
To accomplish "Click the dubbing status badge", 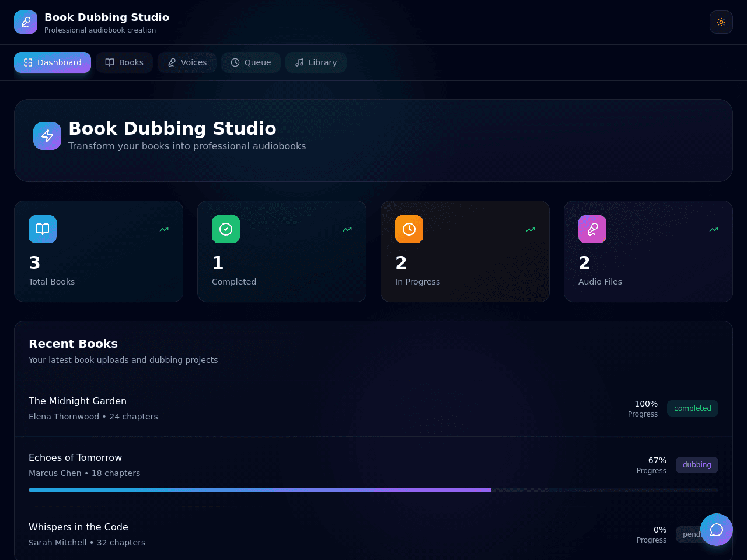I will [697, 465].
